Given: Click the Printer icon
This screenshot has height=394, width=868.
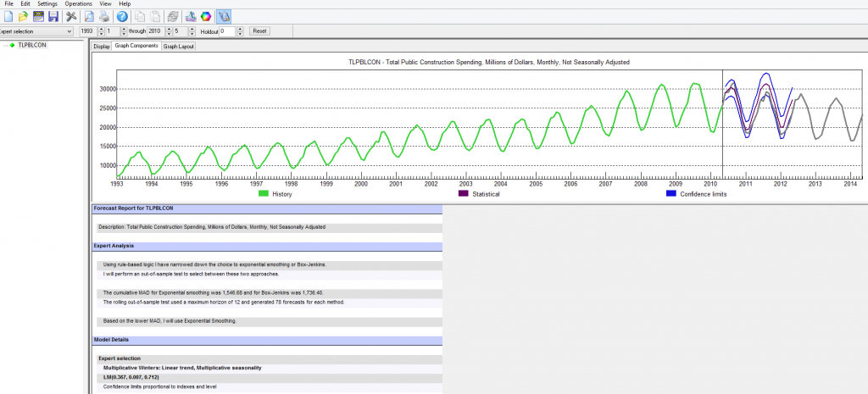Looking at the screenshot, I should click(103, 17).
